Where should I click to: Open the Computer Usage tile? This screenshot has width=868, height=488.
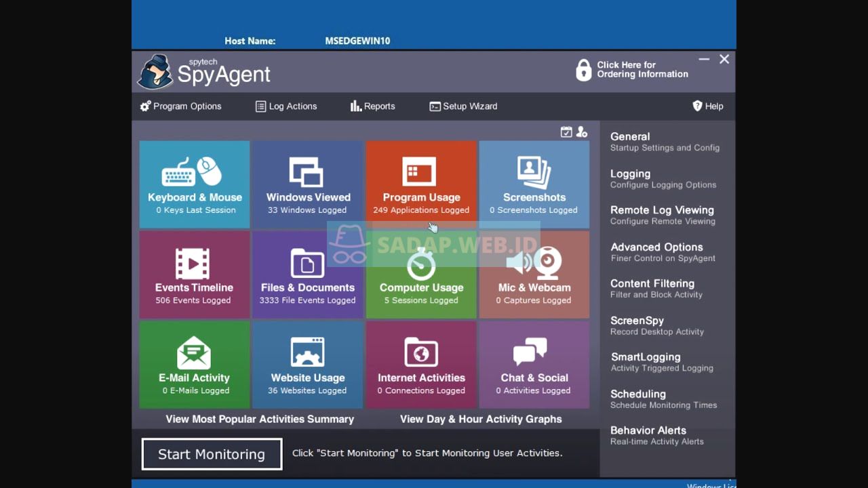421,274
